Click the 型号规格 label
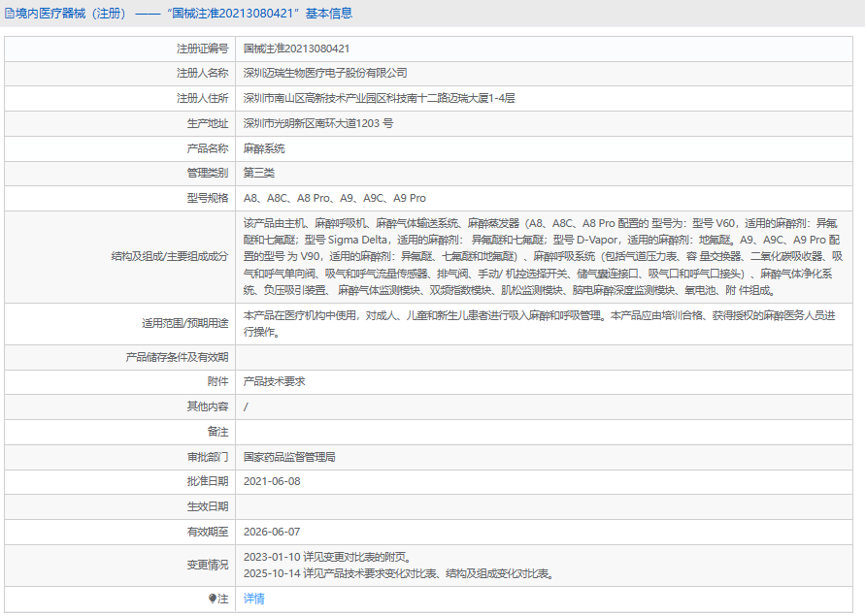 pyautogui.click(x=208, y=198)
